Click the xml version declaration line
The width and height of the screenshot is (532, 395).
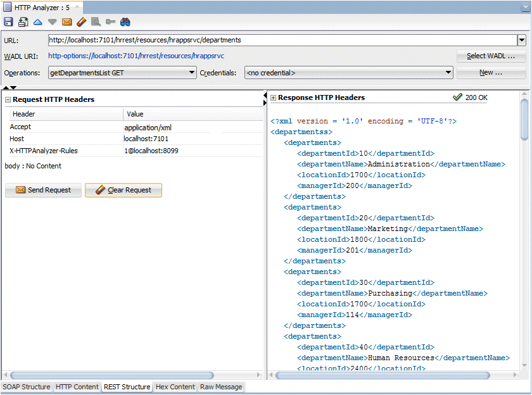[x=364, y=121]
